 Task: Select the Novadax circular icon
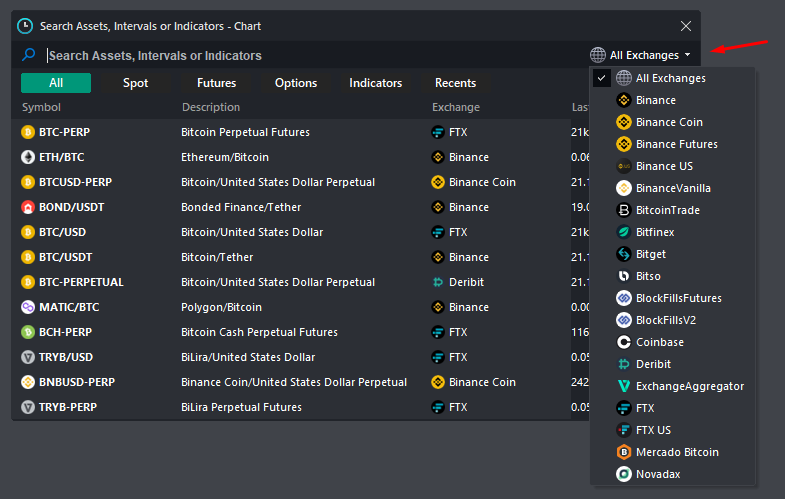tap(624, 474)
